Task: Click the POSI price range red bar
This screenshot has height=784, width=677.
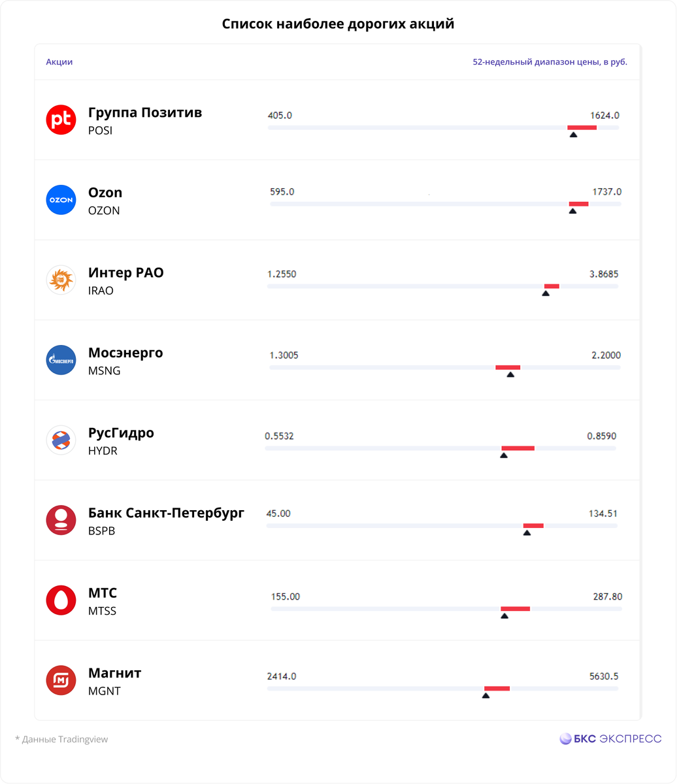Action: (x=582, y=127)
